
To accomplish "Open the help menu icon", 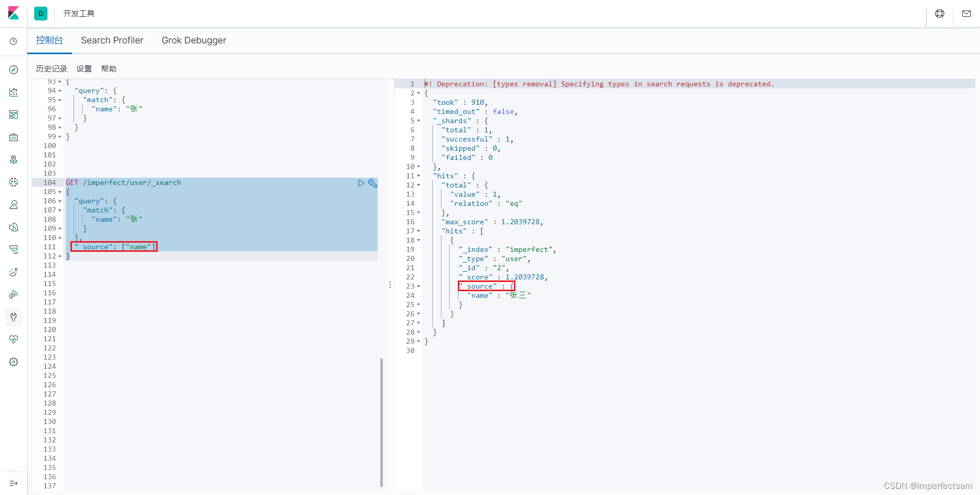I will [940, 14].
